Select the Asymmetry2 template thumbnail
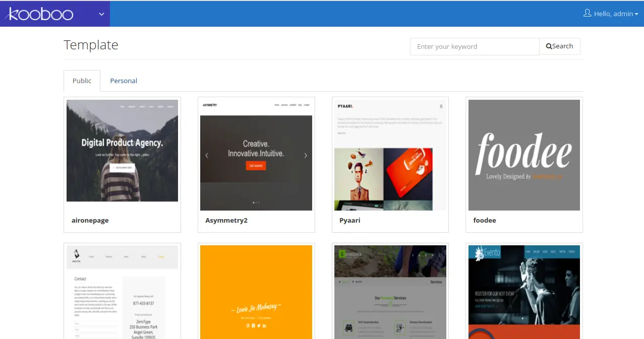 point(256,155)
